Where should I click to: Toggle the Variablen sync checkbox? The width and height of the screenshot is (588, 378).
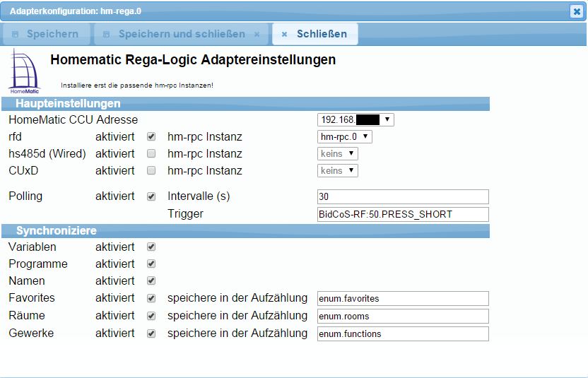pyautogui.click(x=151, y=247)
